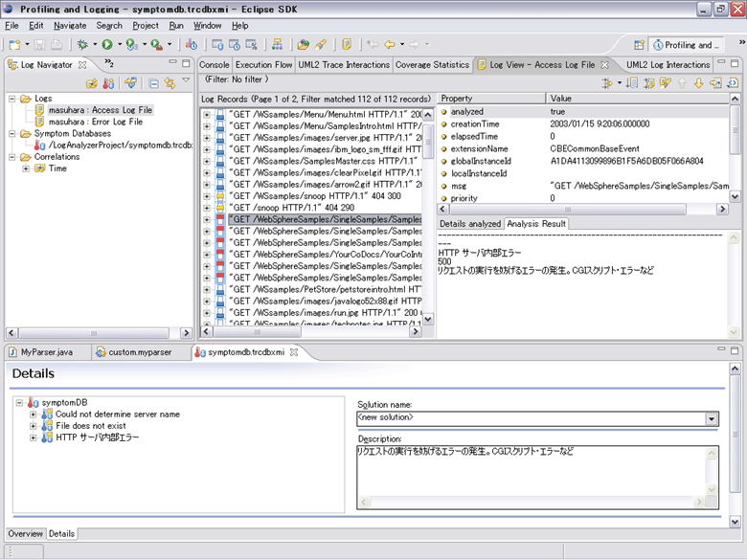Image resolution: width=747 pixels, height=560 pixels.
Task: Open the Coverage Statistics tab
Action: [x=432, y=65]
